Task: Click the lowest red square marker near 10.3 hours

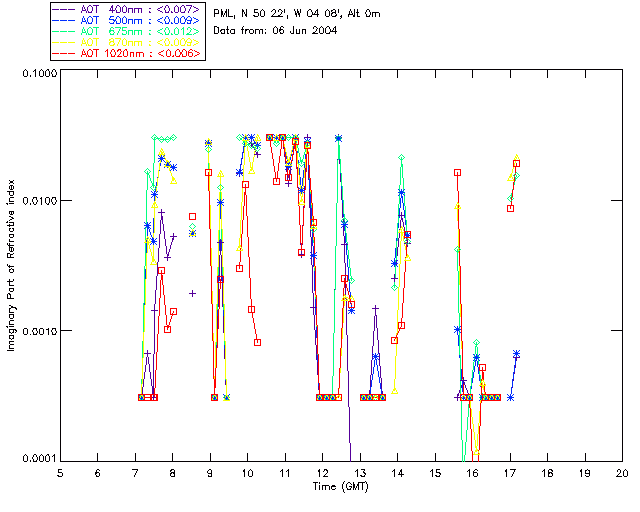Action: pos(257,343)
